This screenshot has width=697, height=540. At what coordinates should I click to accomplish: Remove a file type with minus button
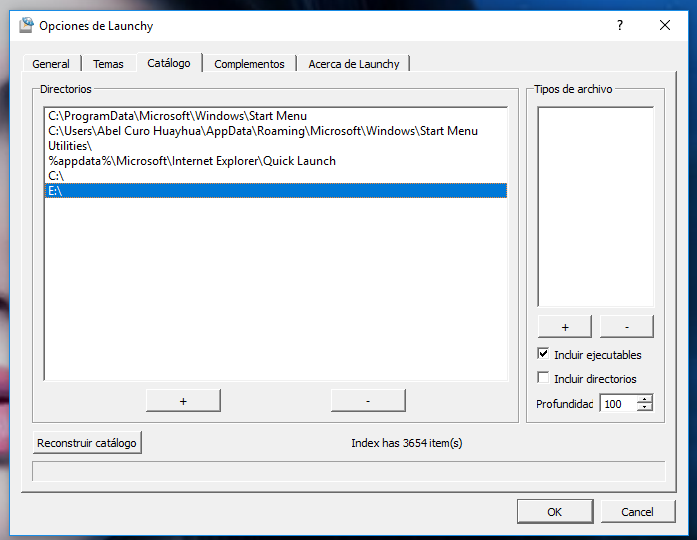pyautogui.click(x=627, y=327)
